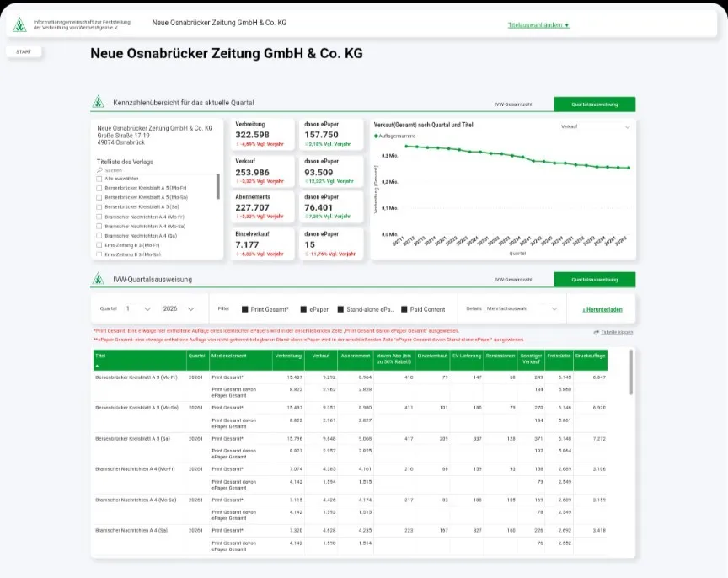Click the Auflagensumme legend marker in the chart
The height and width of the screenshot is (578, 728).
[x=376, y=136]
